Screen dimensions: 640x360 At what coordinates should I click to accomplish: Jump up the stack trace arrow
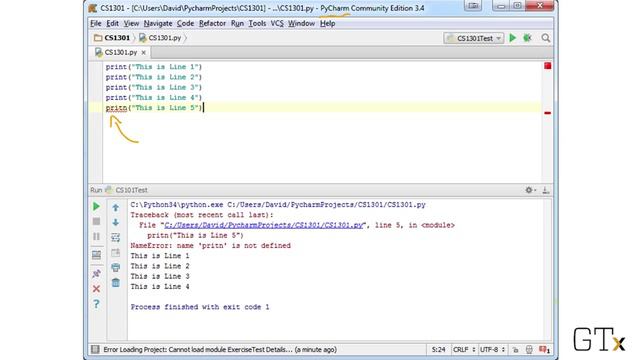(116, 207)
